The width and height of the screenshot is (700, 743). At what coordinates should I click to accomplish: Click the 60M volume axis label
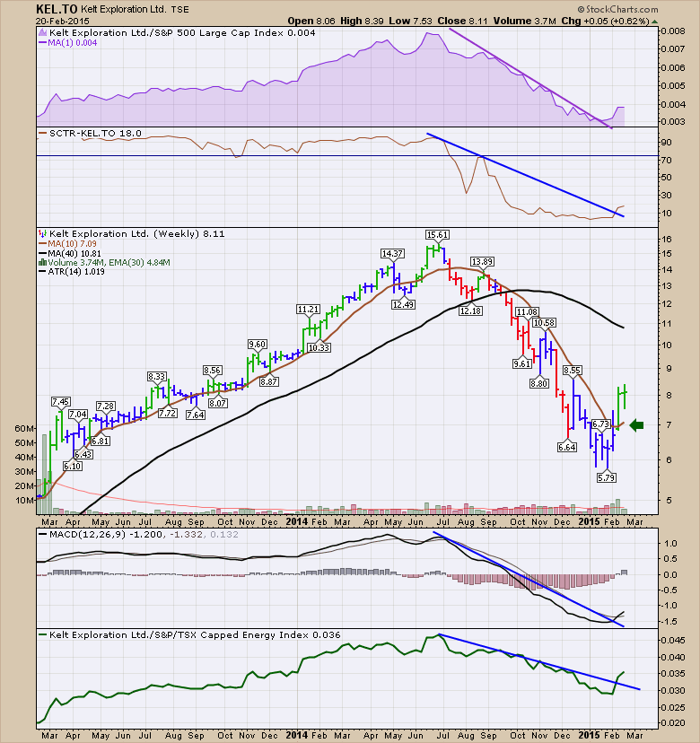click(24, 428)
